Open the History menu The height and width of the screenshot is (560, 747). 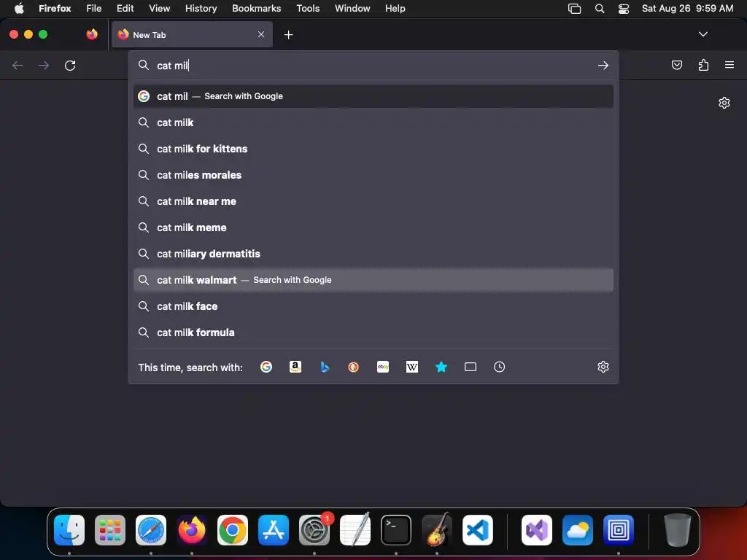click(201, 8)
